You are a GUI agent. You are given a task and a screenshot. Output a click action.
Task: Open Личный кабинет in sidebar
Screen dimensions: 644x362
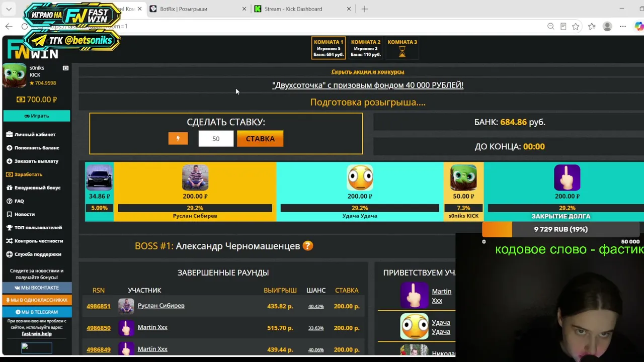tap(31, 135)
